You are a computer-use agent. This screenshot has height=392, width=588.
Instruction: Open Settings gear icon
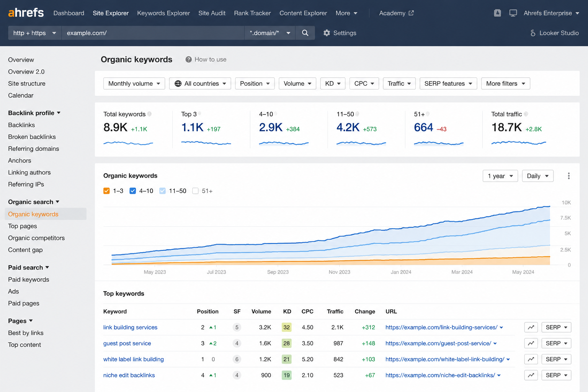pyautogui.click(x=327, y=33)
